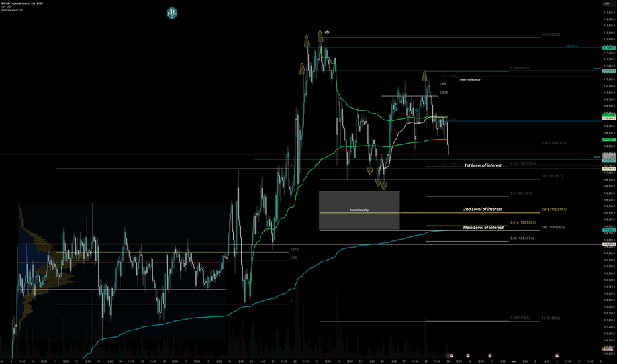Click the economic event icon above date 30
The image size is (617, 364).
point(468,356)
